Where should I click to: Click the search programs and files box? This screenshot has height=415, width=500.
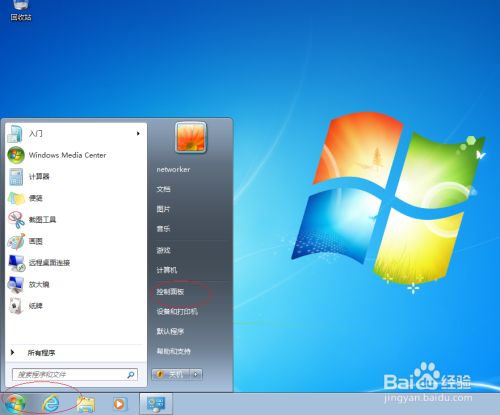tap(75, 375)
